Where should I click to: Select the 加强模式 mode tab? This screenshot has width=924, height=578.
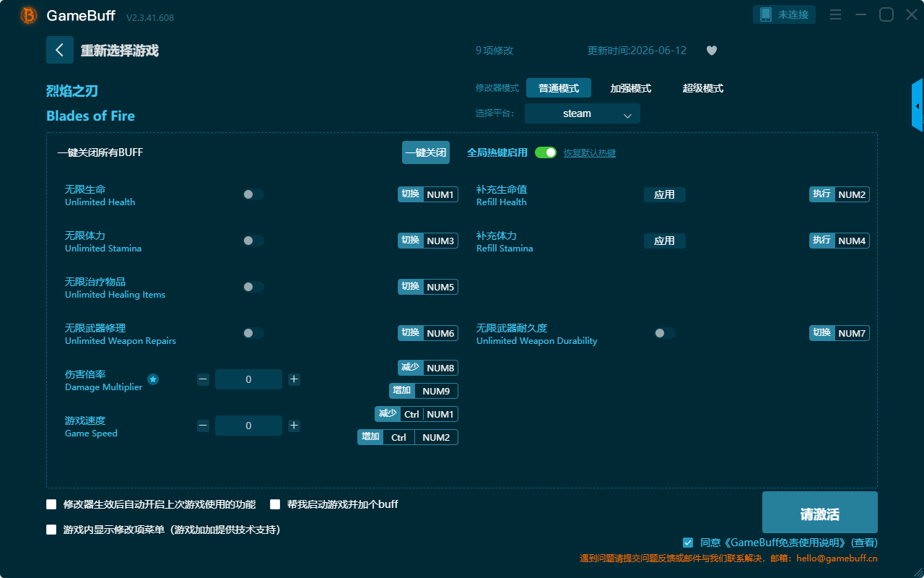coord(631,88)
